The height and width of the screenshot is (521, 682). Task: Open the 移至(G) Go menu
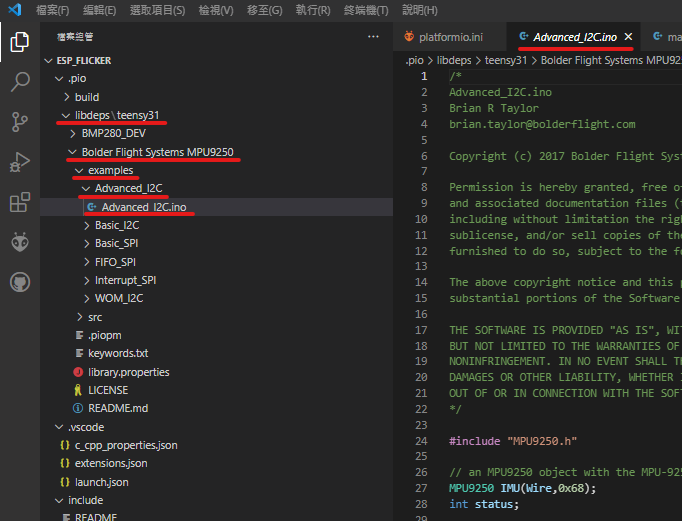pyautogui.click(x=264, y=10)
